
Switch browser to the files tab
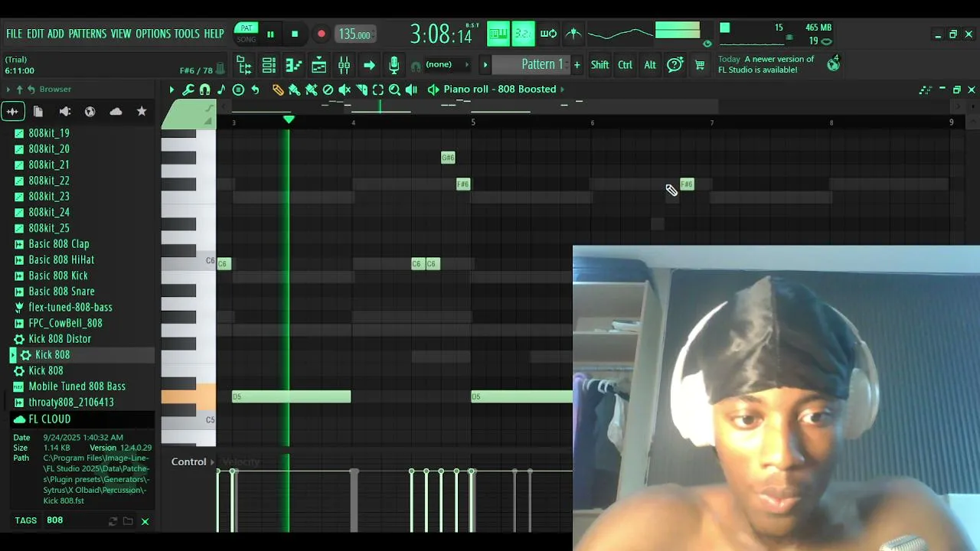[x=38, y=112]
